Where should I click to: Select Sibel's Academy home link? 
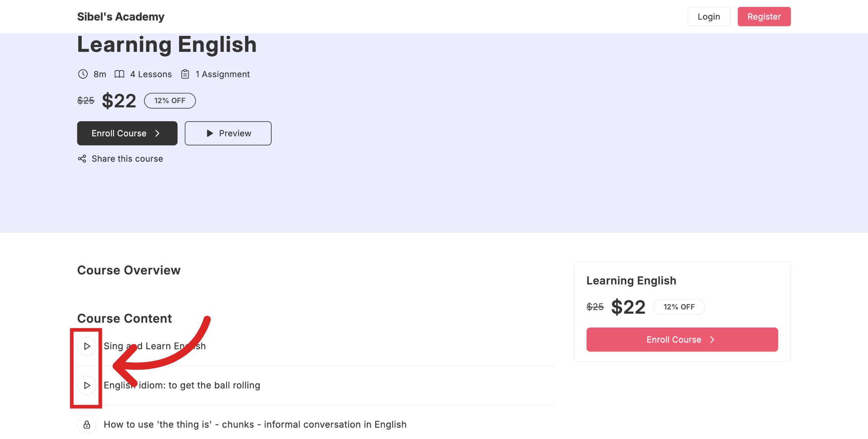(120, 16)
